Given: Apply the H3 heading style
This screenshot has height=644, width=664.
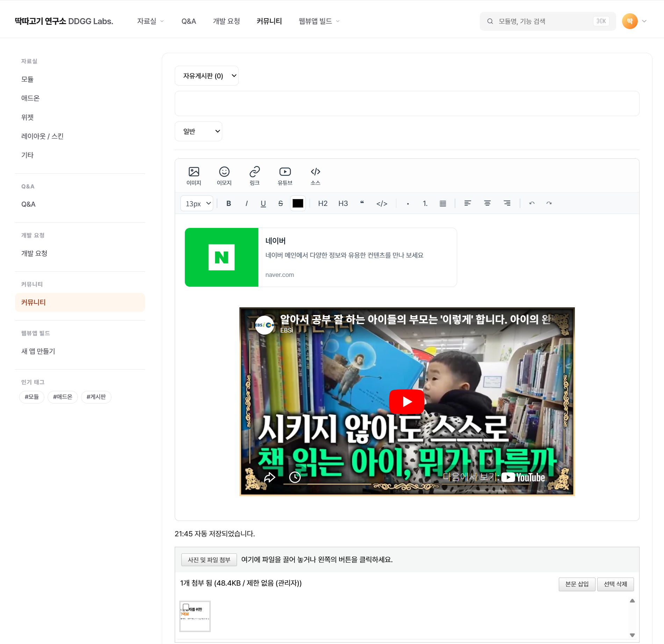Looking at the screenshot, I should (343, 203).
